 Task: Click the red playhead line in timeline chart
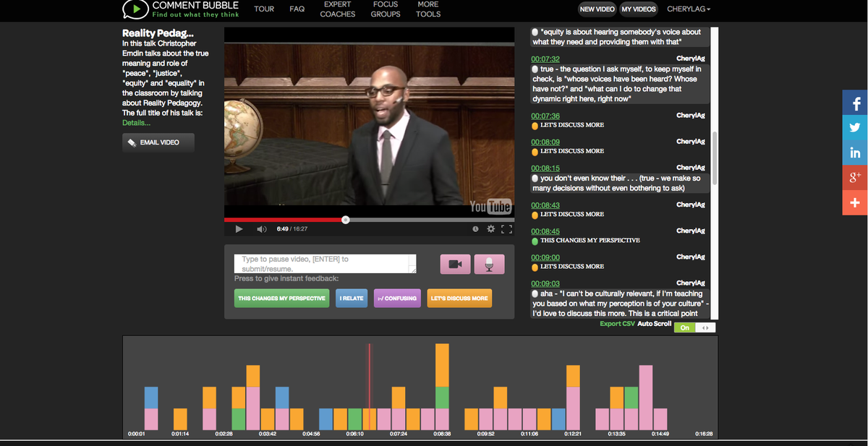[x=369, y=387]
